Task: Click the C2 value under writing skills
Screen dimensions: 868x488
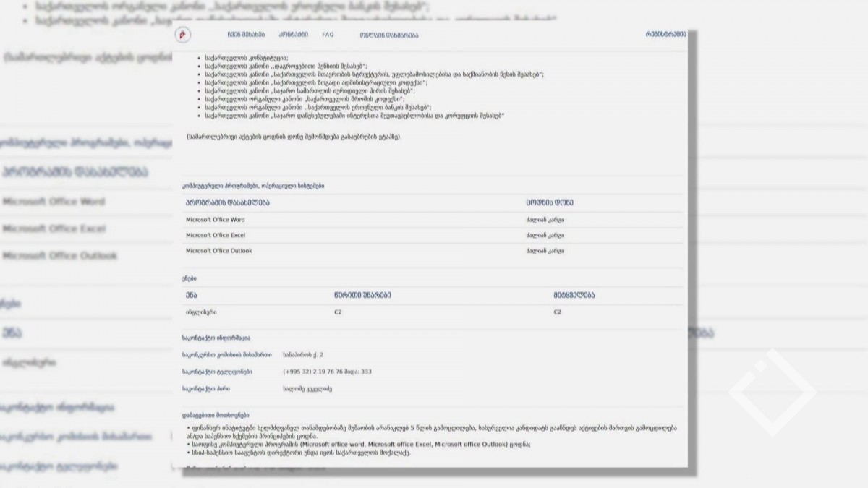Action: (338, 312)
